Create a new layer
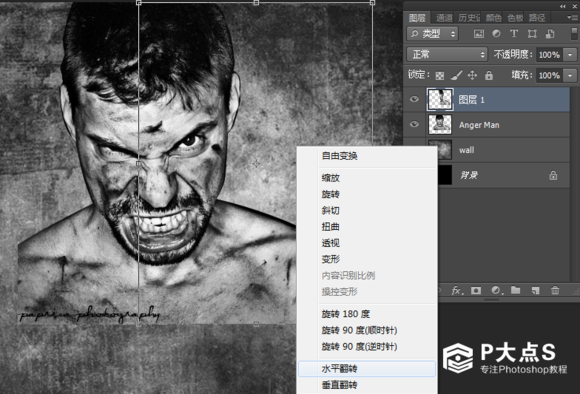580x394 pixels. 535,291
